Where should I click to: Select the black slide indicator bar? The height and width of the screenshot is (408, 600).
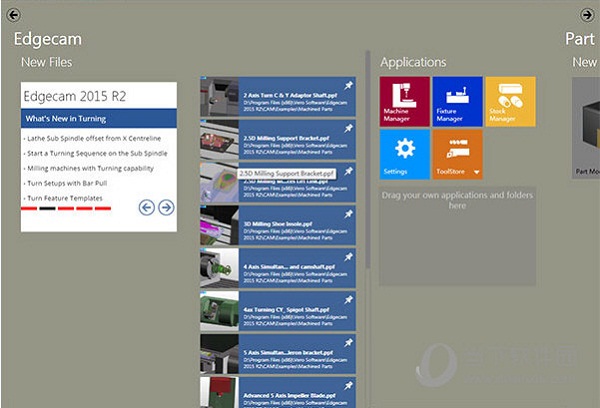[47, 209]
